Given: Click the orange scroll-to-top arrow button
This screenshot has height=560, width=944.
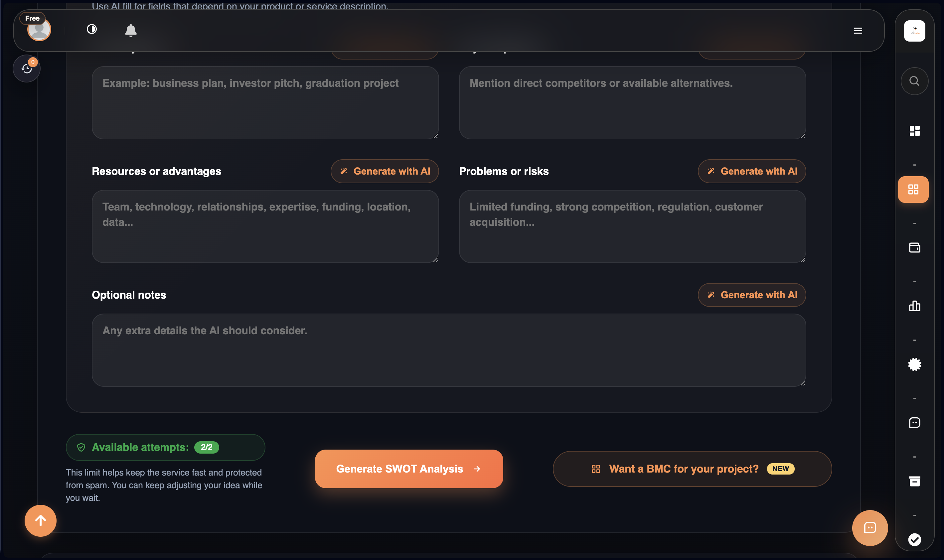Looking at the screenshot, I should click(x=40, y=521).
